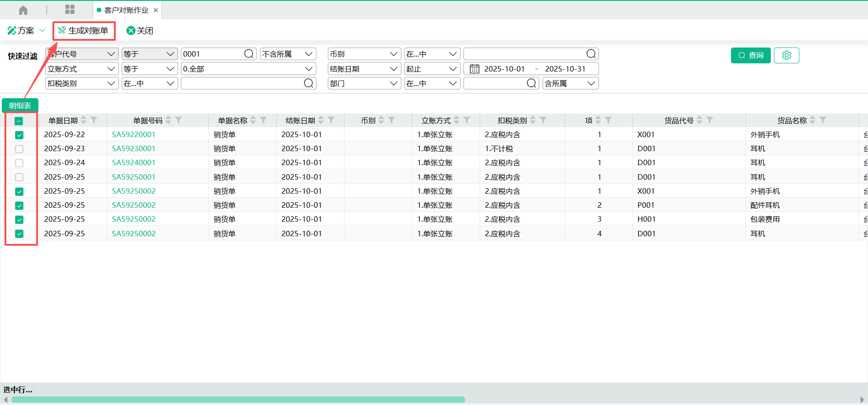Expand the 方案 dropdown

(42, 30)
